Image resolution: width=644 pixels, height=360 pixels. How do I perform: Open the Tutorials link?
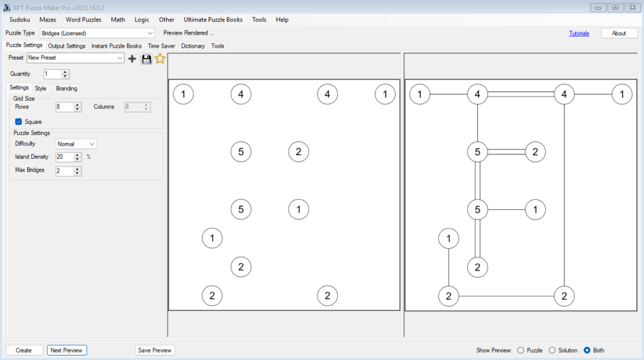(x=579, y=33)
